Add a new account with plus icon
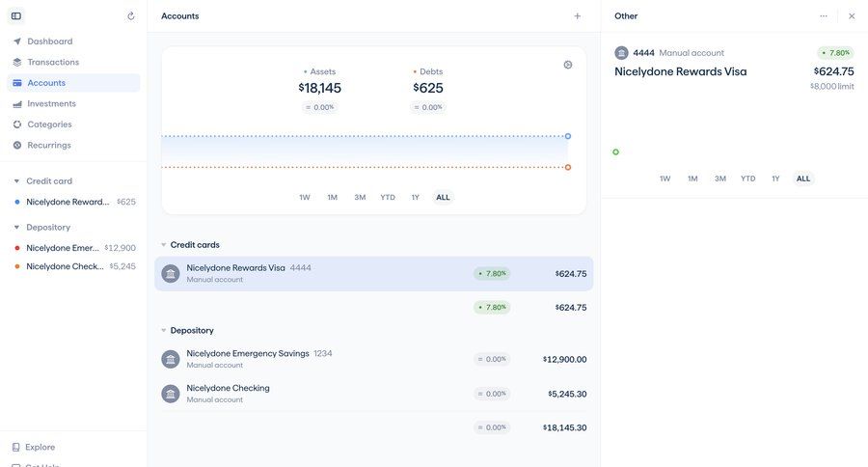Screen dimensions: 868x467 point(578,16)
